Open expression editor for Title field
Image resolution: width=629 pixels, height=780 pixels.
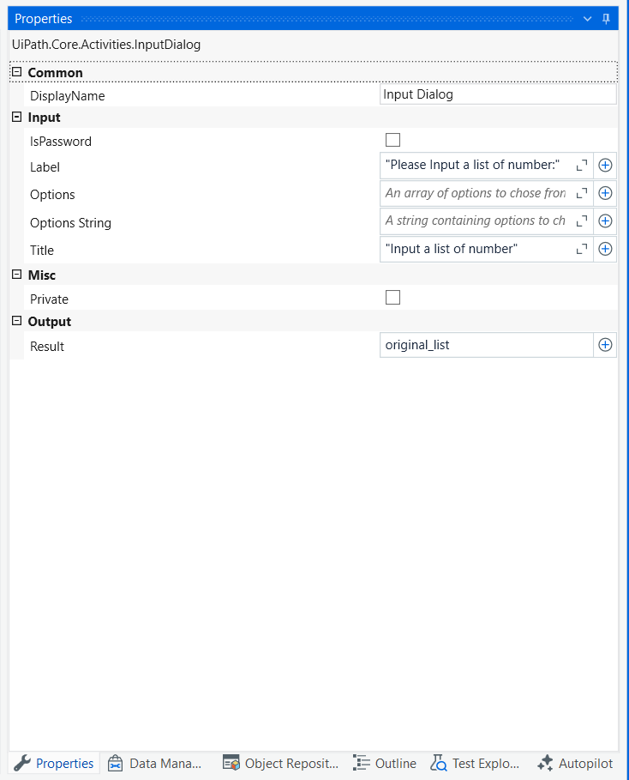pos(582,249)
